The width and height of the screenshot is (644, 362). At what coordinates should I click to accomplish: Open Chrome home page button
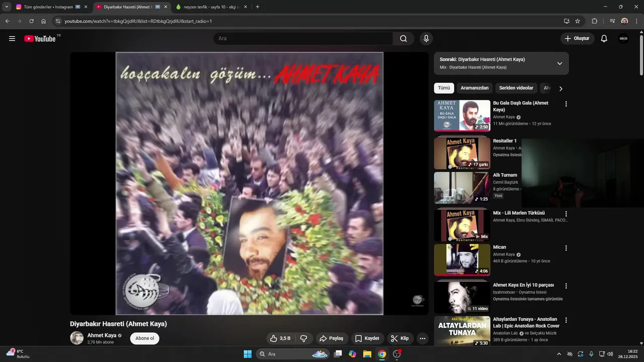(44, 21)
